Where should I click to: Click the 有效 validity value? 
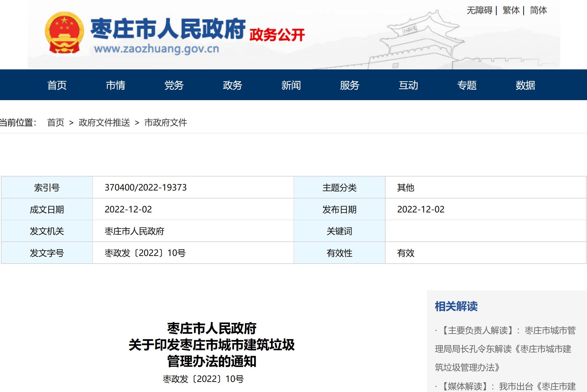(x=406, y=253)
